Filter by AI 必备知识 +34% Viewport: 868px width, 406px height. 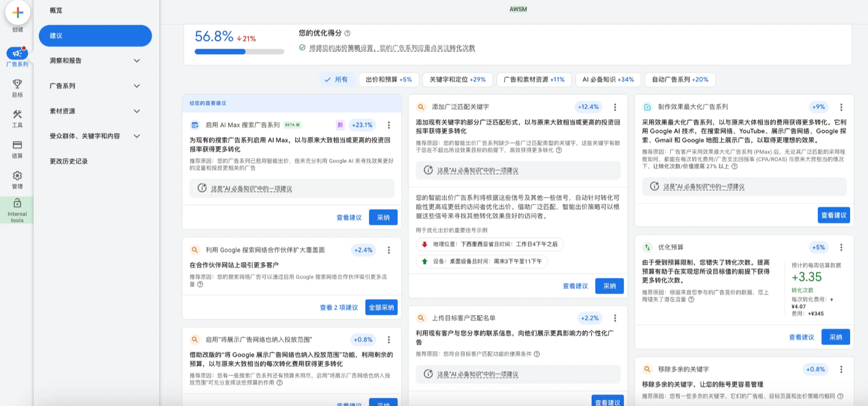608,80
